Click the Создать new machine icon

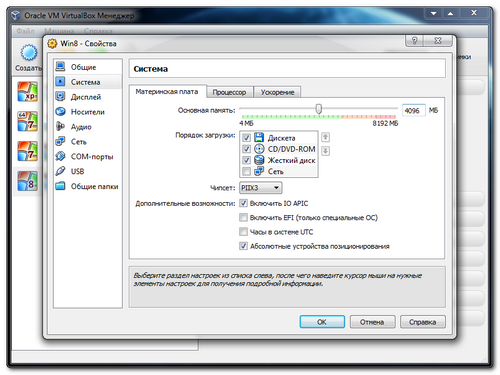pos(29,53)
